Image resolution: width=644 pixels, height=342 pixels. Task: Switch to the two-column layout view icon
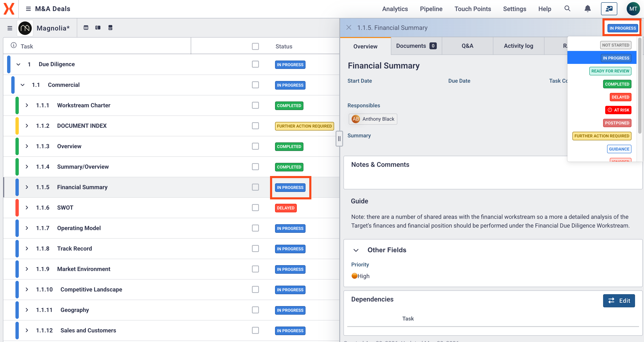coord(86,28)
